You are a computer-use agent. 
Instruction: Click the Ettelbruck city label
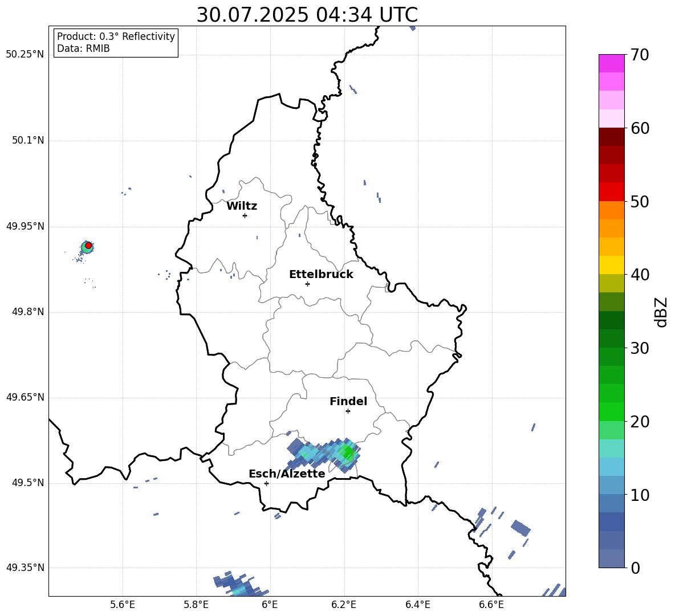pyautogui.click(x=321, y=275)
